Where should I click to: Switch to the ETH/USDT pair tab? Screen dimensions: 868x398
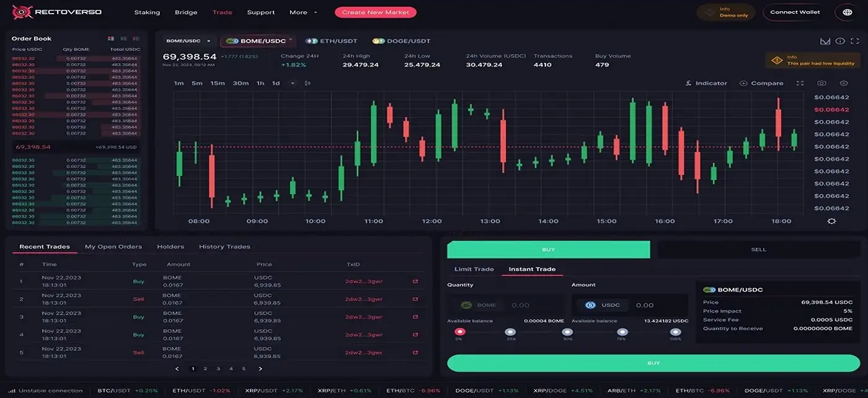coord(332,41)
